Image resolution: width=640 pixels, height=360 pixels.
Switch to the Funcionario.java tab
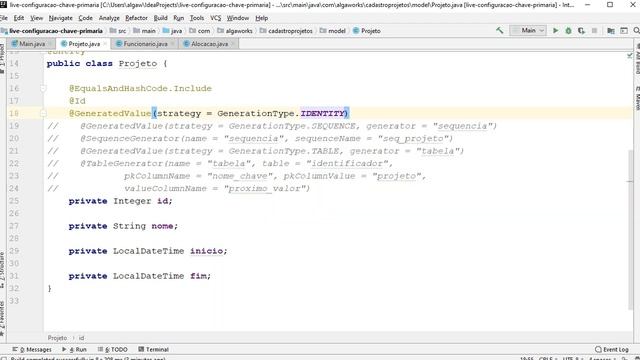point(145,44)
